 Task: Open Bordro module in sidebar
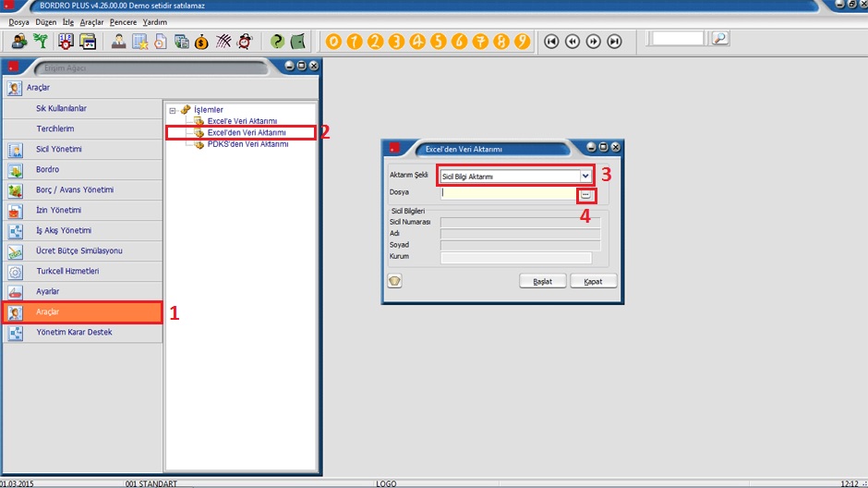pos(82,169)
